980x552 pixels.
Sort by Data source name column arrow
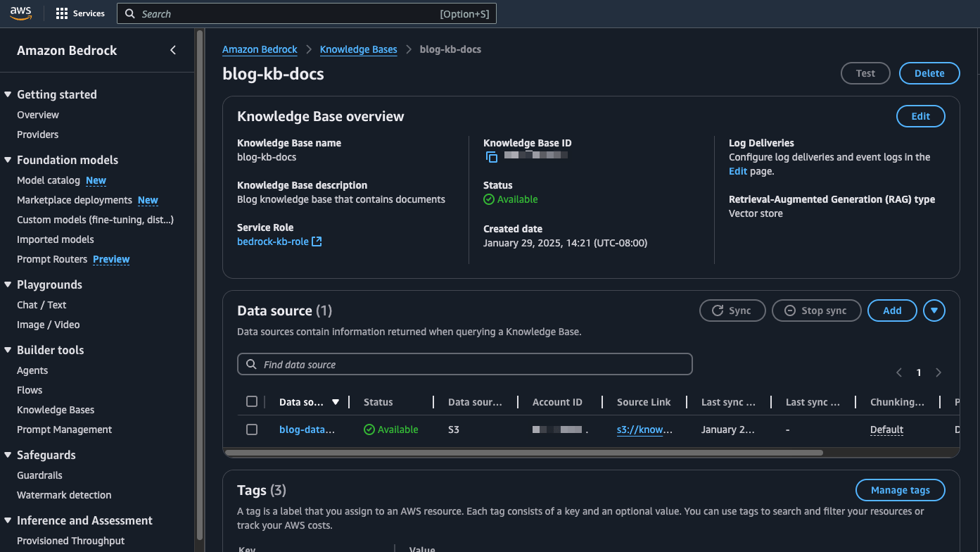point(336,402)
